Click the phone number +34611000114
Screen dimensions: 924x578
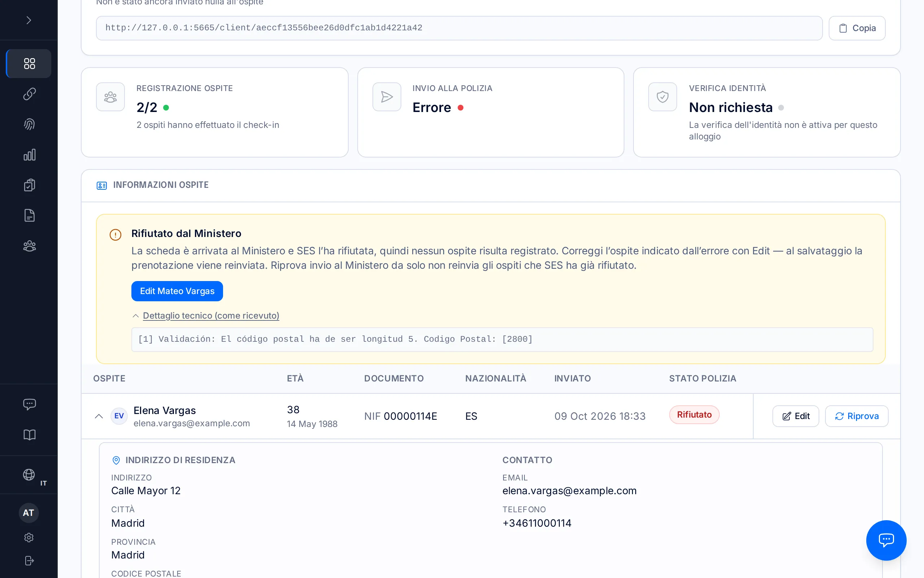537,523
